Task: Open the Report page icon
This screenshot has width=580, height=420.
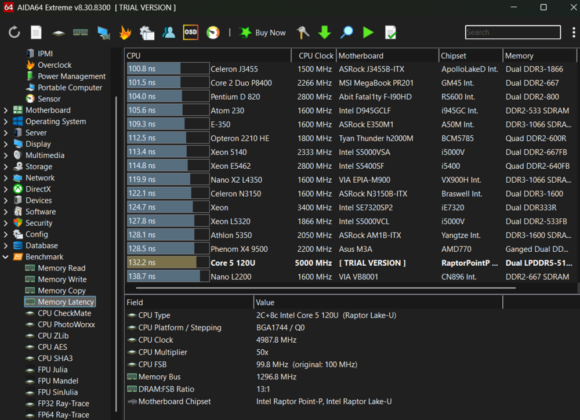Action: tap(36, 33)
